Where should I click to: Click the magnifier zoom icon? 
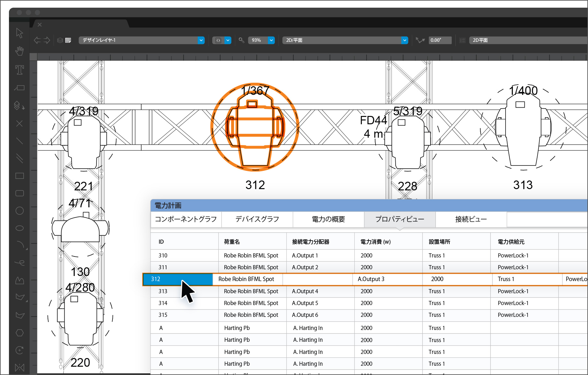tap(242, 40)
